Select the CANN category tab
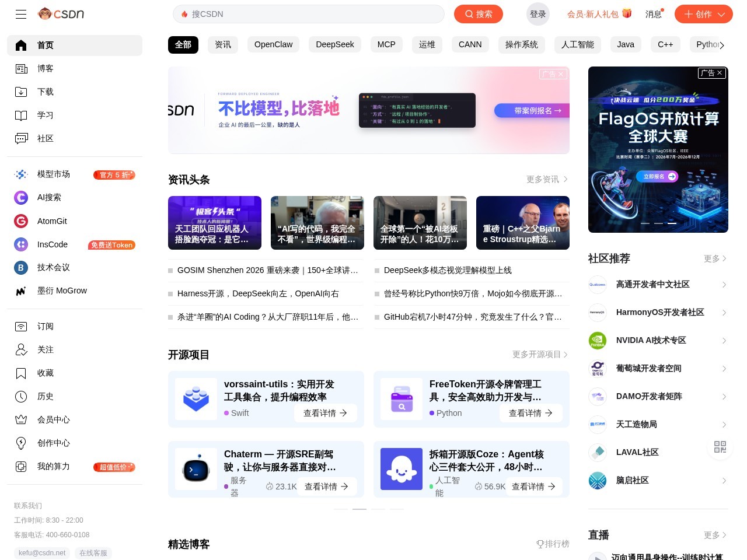The height and width of the screenshot is (560, 747). coord(470,45)
